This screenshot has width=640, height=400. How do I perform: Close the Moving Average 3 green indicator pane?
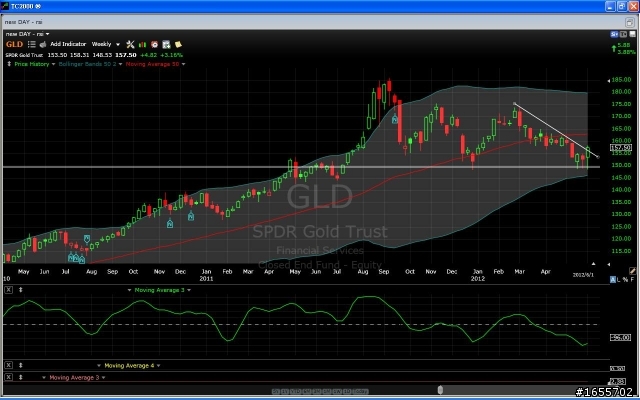tap(9, 290)
